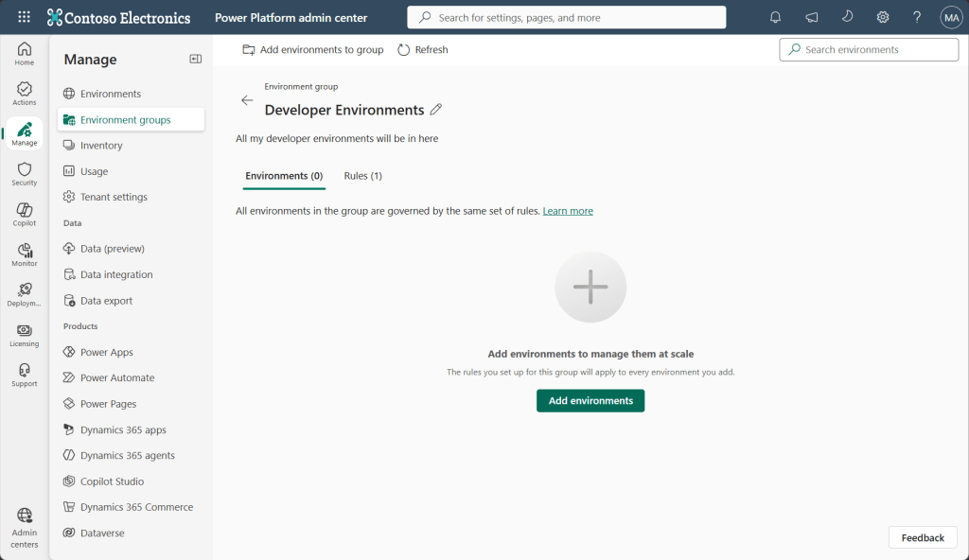
Task: Open the Learn more link
Action: point(568,211)
